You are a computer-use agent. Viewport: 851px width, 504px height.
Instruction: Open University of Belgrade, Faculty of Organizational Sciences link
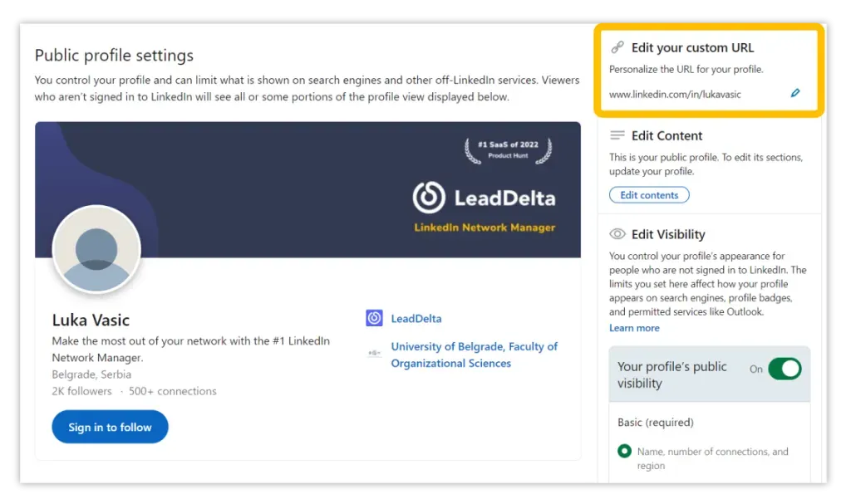[x=475, y=355]
